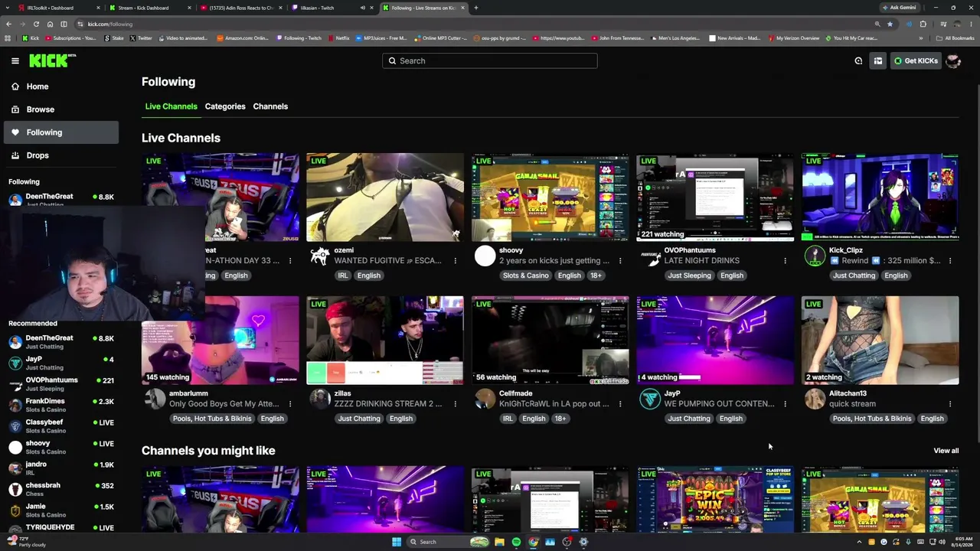This screenshot has width=980, height=551.
Task: Open options menu for shoovy stream
Action: click(620, 261)
